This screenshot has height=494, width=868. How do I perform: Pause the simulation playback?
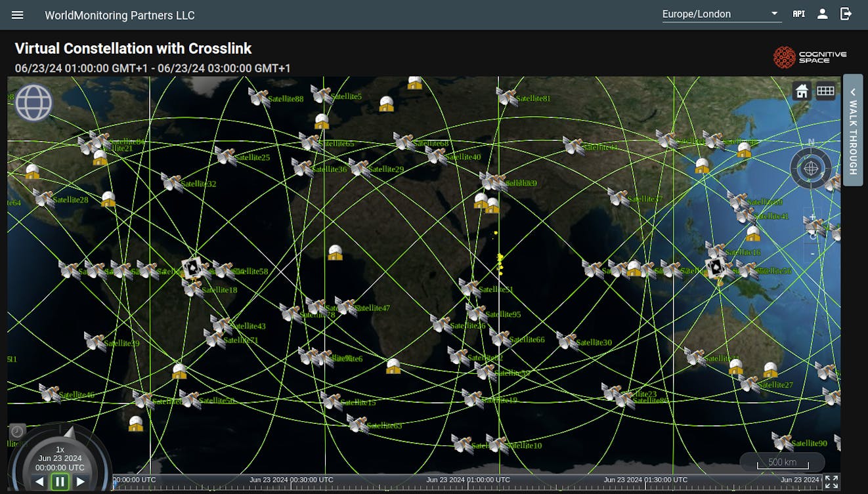(60, 481)
